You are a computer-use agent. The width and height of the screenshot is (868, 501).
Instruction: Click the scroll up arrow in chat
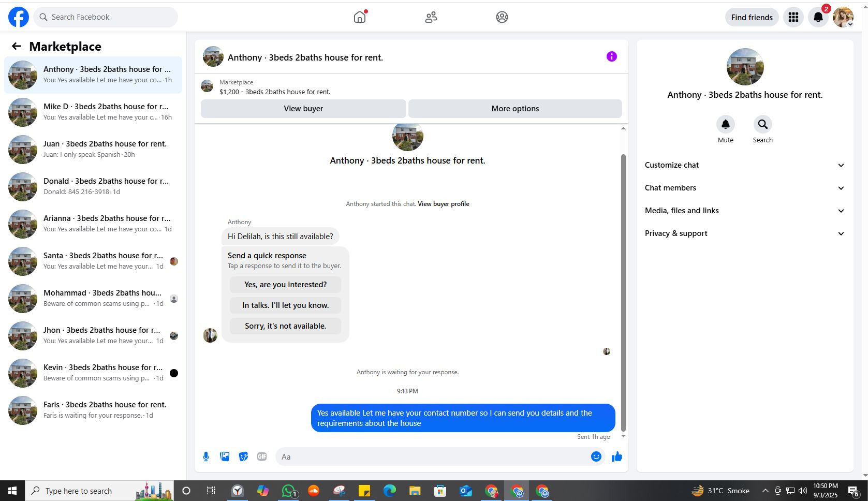pyautogui.click(x=623, y=128)
